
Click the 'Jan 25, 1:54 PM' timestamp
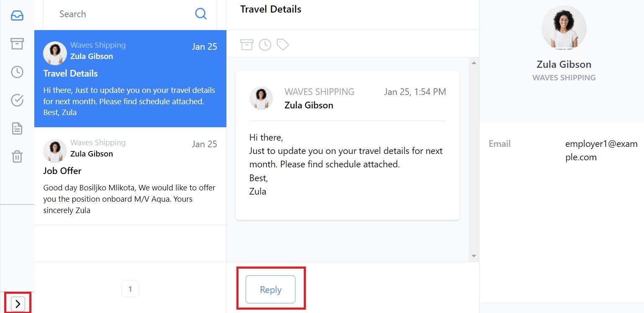click(x=415, y=92)
